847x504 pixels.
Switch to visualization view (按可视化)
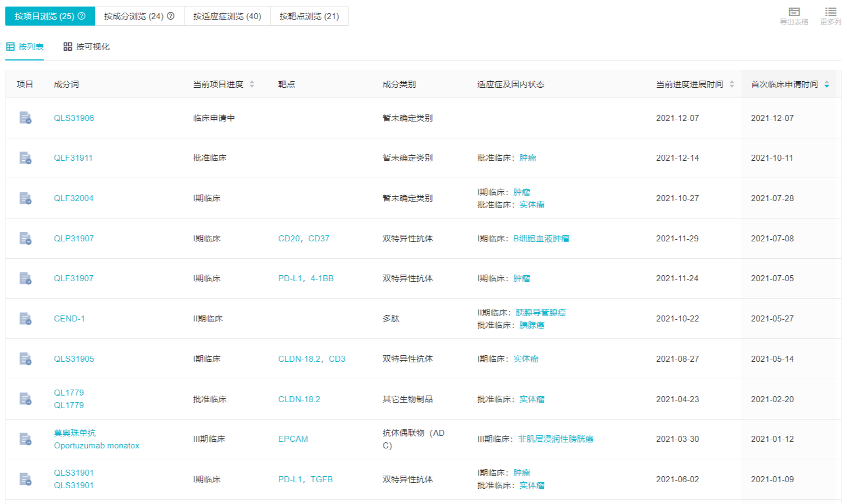click(x=87, y=47)
